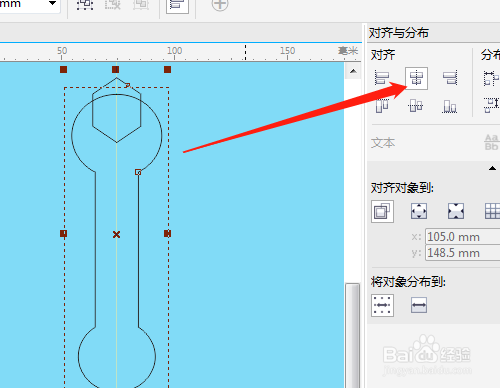Choose Distribute to extent of selection icon
The image size is (500, 388).
pyautogui.click(x=382, y=305)
